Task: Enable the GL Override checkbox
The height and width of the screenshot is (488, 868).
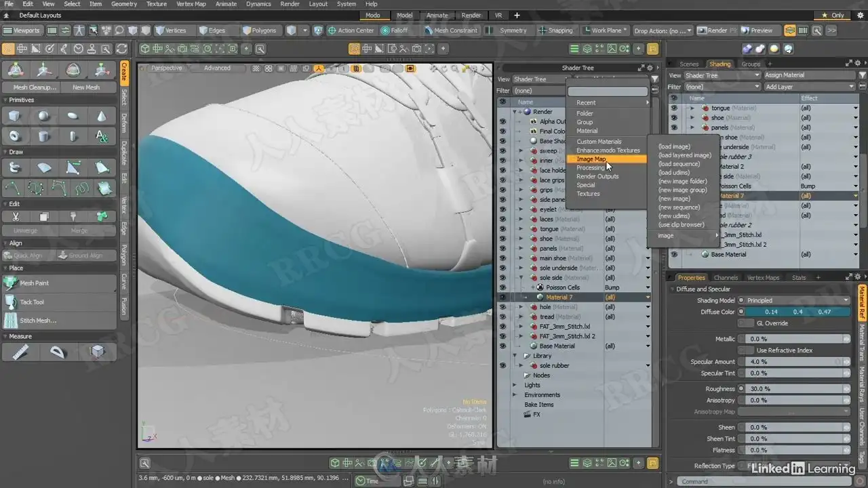Action: (x=746, y=323)
